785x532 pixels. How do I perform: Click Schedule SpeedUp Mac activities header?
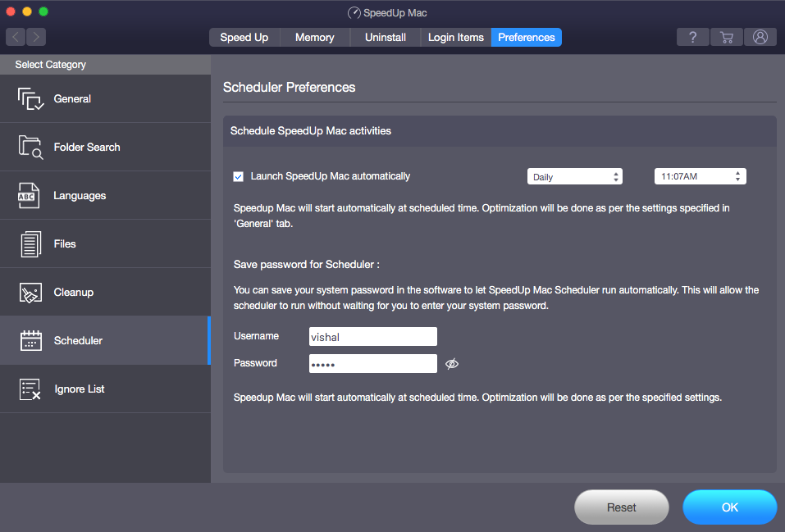click(x=310, y=131)
